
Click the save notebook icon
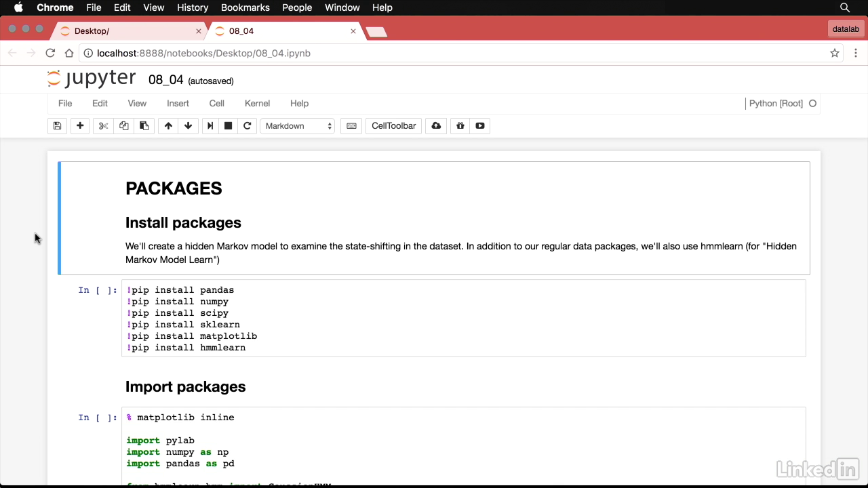[x=57, y=126]
